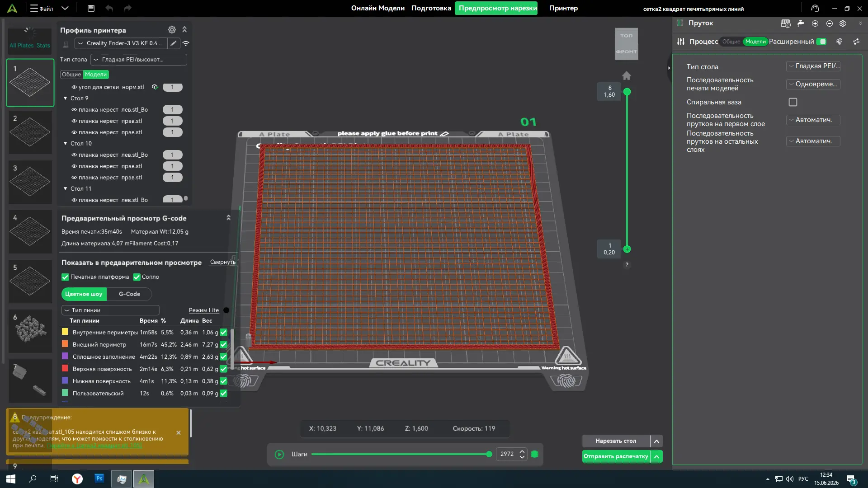Screen dimensions: 868x488
Task: Click the top handle of the layer slider
Action: pyautogui.click(x=627, y=92)
